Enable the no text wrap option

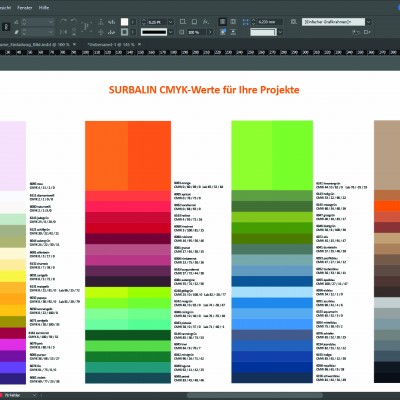[222, 22]
